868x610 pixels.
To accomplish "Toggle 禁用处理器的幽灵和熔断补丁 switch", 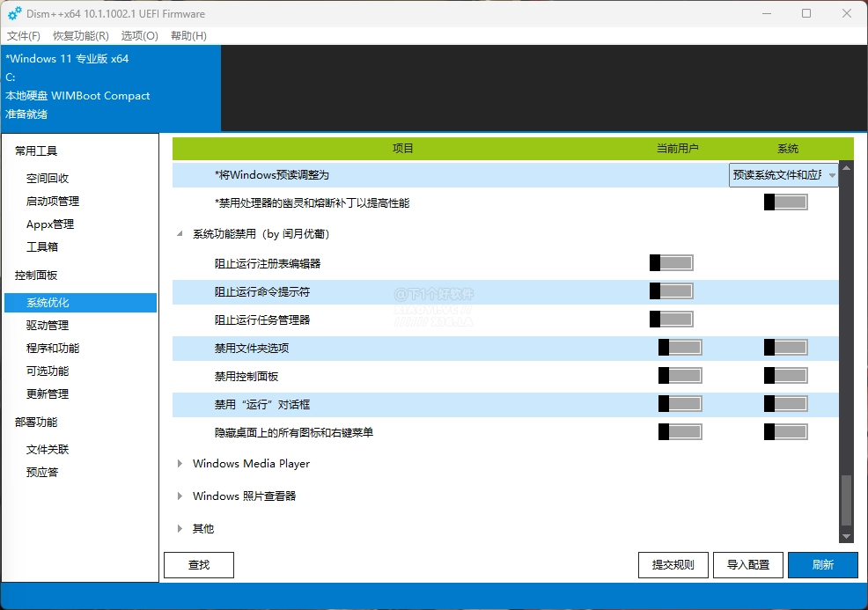I will click(785, 202).
